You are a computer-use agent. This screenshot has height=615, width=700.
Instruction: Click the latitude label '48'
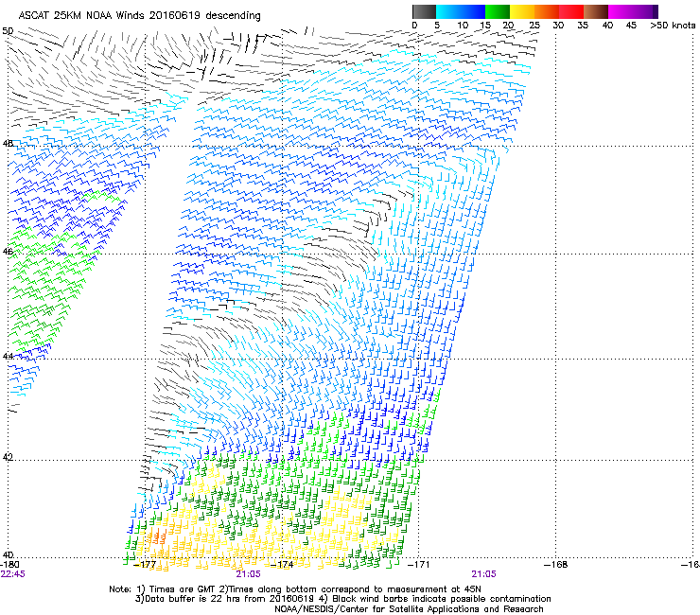pos(8,144)
